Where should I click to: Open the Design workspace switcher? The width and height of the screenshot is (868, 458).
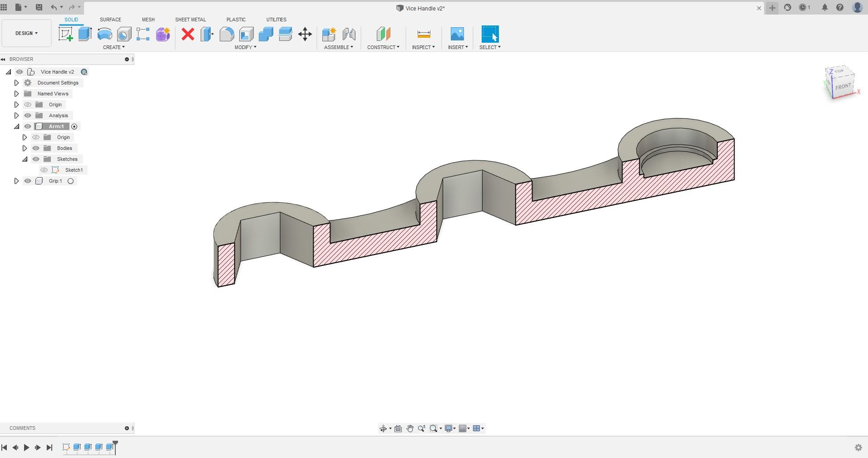click(26, 33)
